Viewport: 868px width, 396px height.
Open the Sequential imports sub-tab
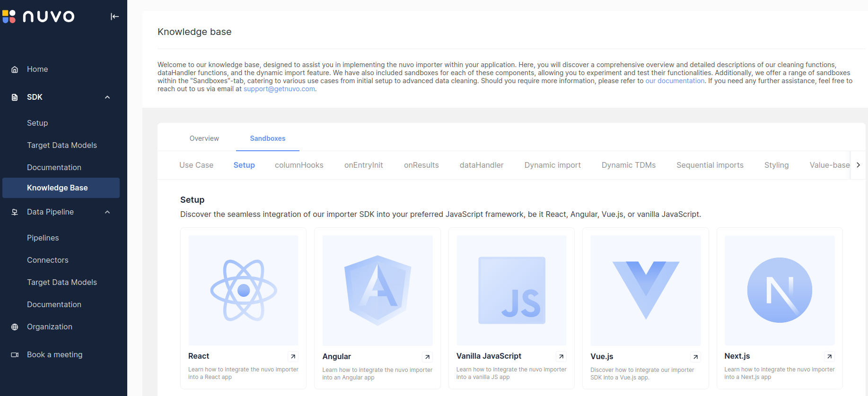pos(710,165)
